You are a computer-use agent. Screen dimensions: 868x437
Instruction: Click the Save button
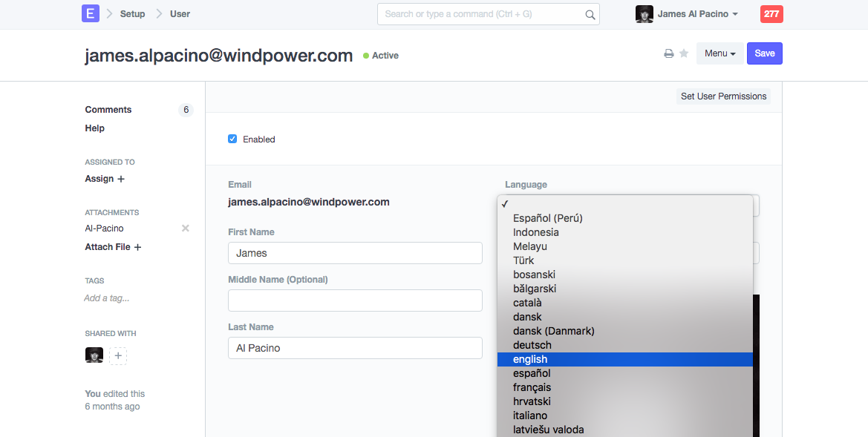tap(764, 53)
